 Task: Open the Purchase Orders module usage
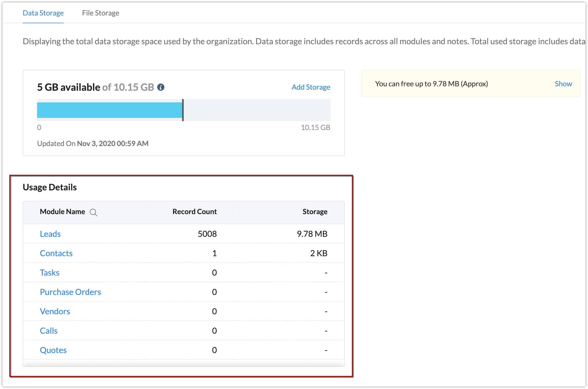[71, 292]
